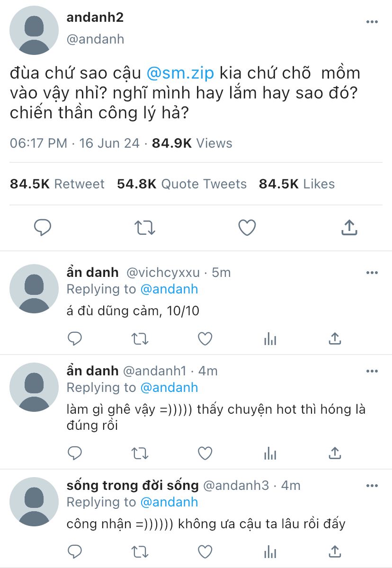Like the main andanh2 tweet

point(247,228)
